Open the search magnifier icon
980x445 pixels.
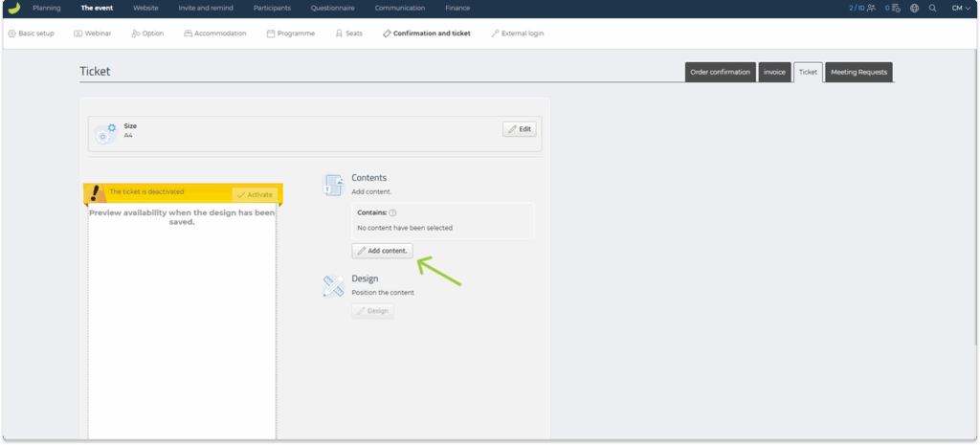tap(932, 8)
